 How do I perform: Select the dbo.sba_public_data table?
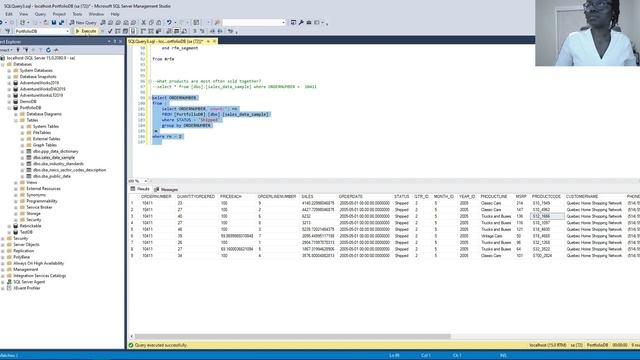(x=52, y=176)
